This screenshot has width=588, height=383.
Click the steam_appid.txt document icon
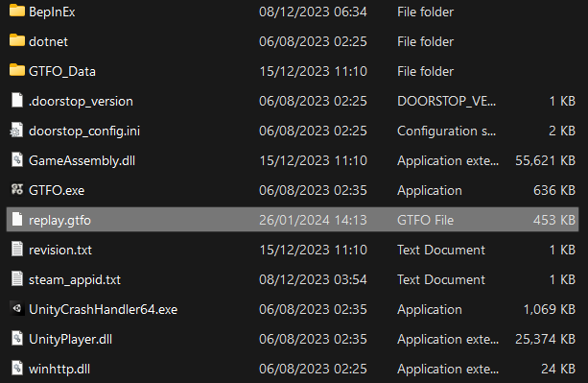pyautogui.click(x=17, y=278)
